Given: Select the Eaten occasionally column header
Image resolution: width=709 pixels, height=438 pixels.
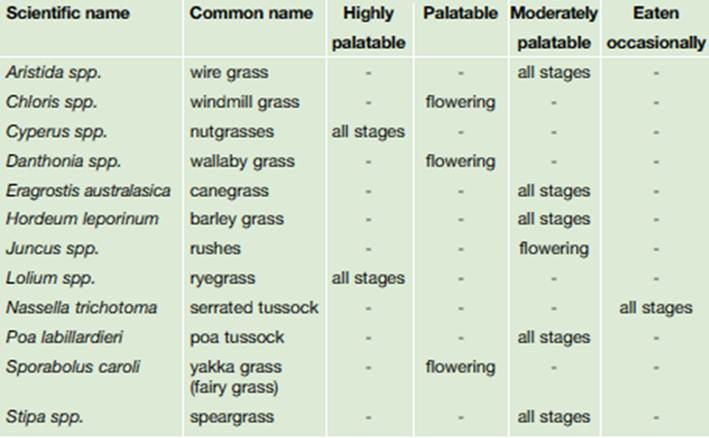Looking at the screenshot, I should click(655, 28).
